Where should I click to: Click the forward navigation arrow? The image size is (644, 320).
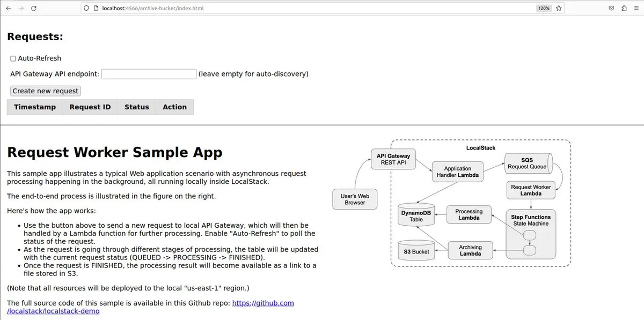(21, 8)
